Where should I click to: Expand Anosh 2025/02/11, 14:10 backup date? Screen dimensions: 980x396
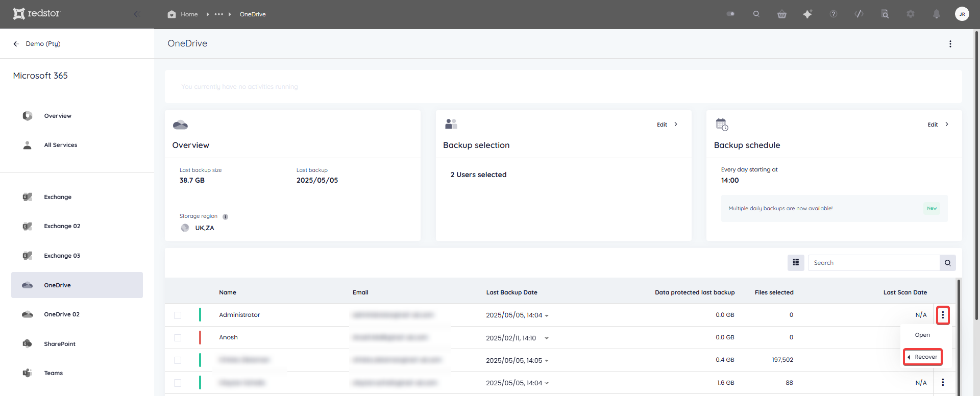click(547, 338)
